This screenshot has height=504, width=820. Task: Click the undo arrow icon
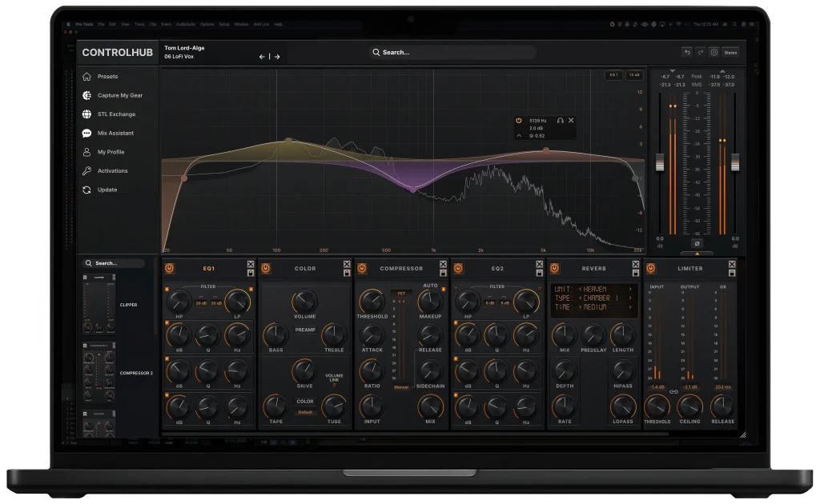687,52
